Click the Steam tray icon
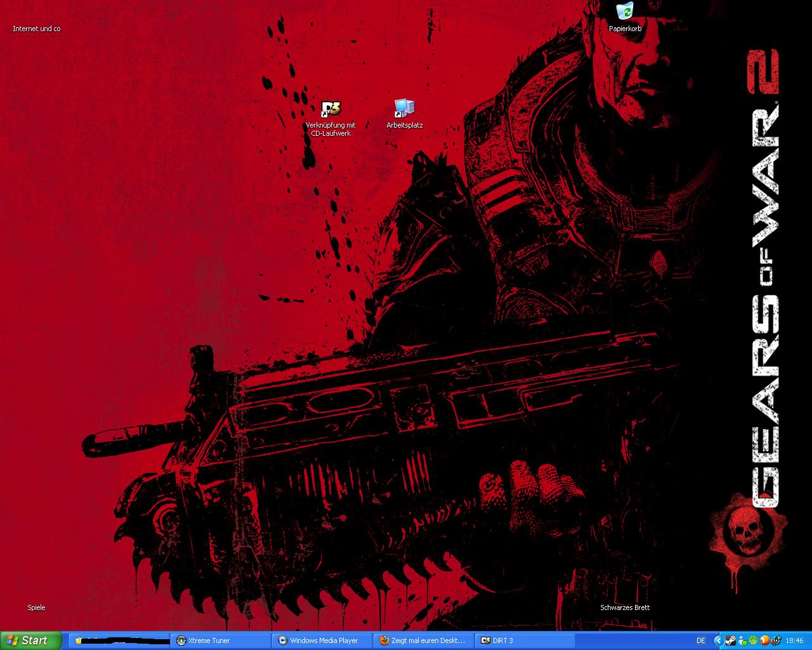812x650 pixels. [730, 640]
